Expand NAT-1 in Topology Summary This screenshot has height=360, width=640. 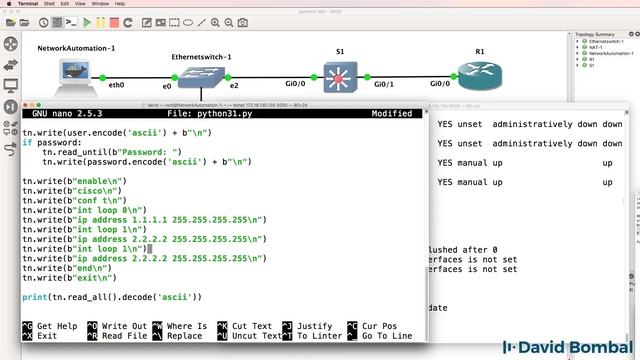(x=577, y=47)
